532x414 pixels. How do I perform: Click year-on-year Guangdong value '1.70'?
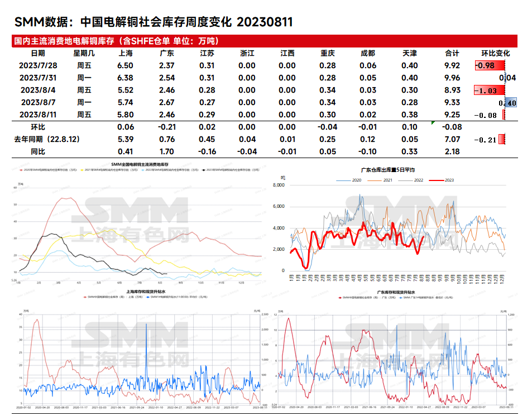coord(166,151)
